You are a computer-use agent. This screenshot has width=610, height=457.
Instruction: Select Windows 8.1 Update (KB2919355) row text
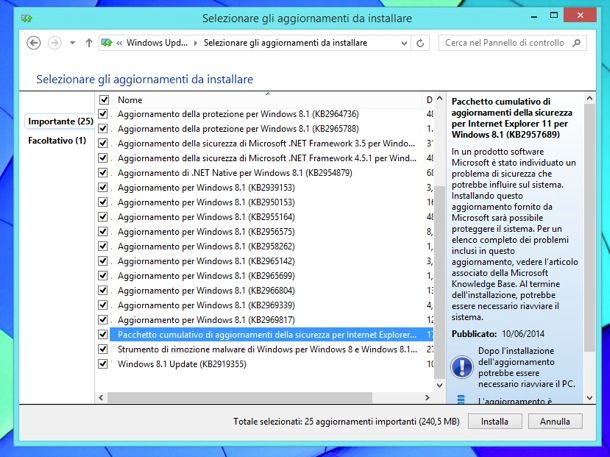click(x=182, y=364)
